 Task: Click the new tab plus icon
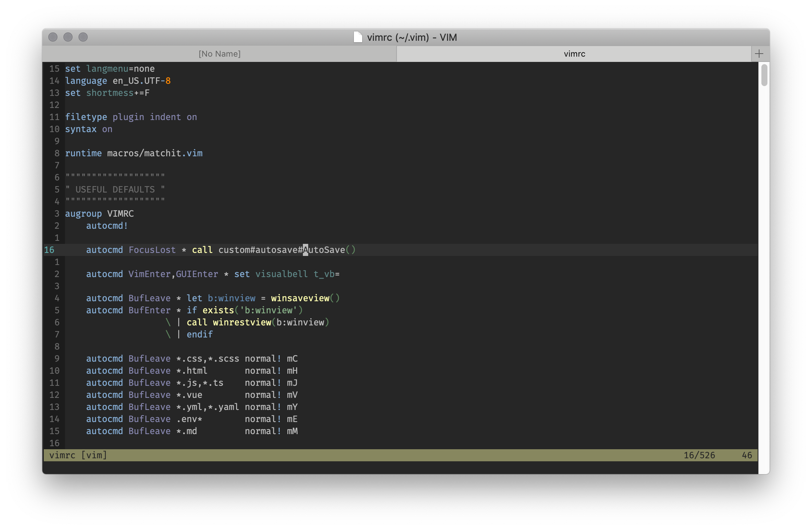click(759, 54)
